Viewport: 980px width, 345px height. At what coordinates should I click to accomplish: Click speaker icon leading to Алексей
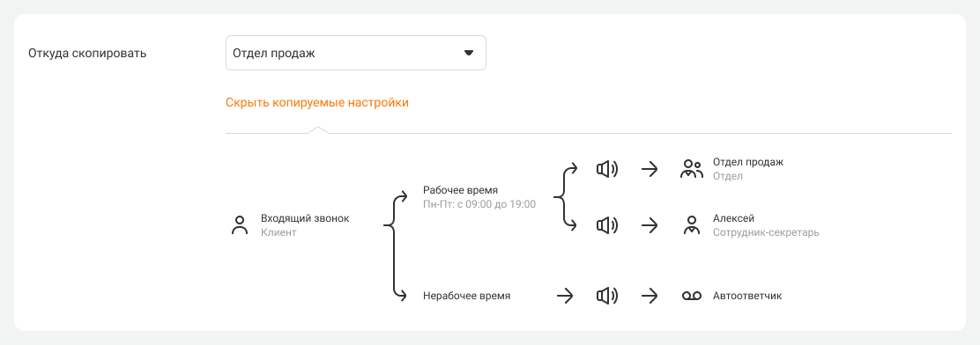pos(606,225)
